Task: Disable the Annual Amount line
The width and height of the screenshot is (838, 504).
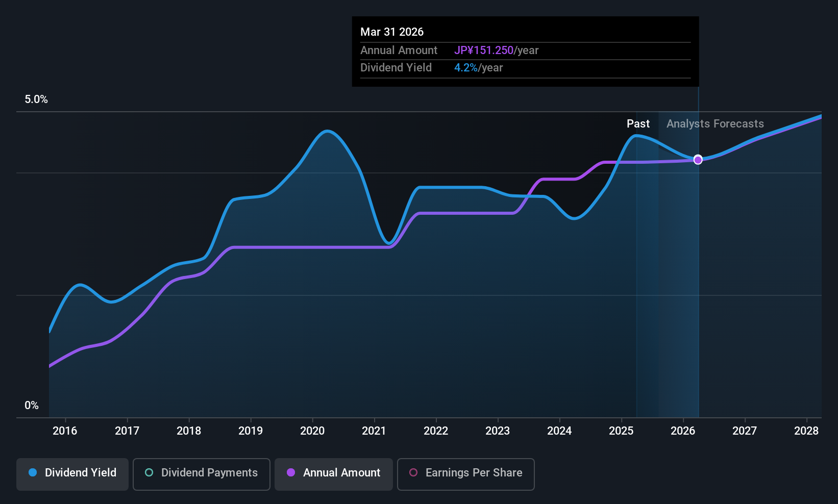Action: (333, 474)
